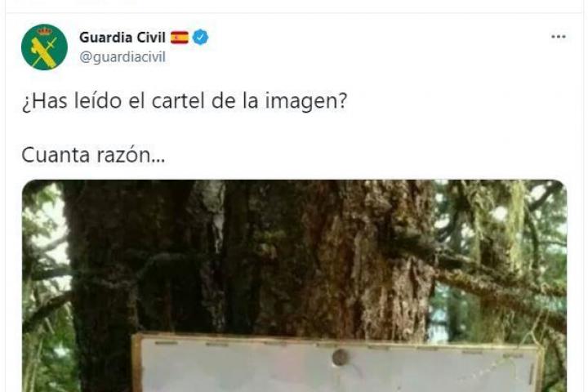588x392 pixels.
Task: Click the golden crown on the avatar emblem
Action: [45, 30]
